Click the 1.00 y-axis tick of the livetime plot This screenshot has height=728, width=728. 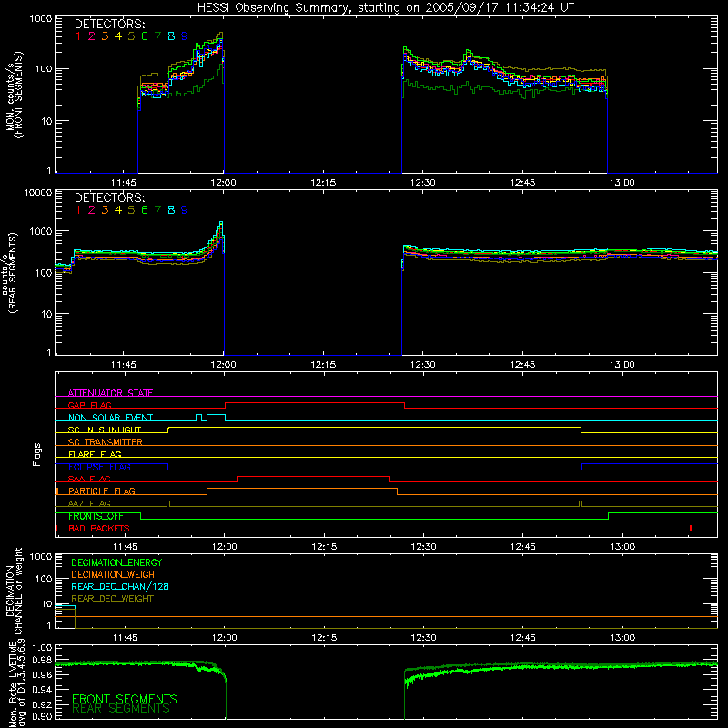(x=42, y=648)
